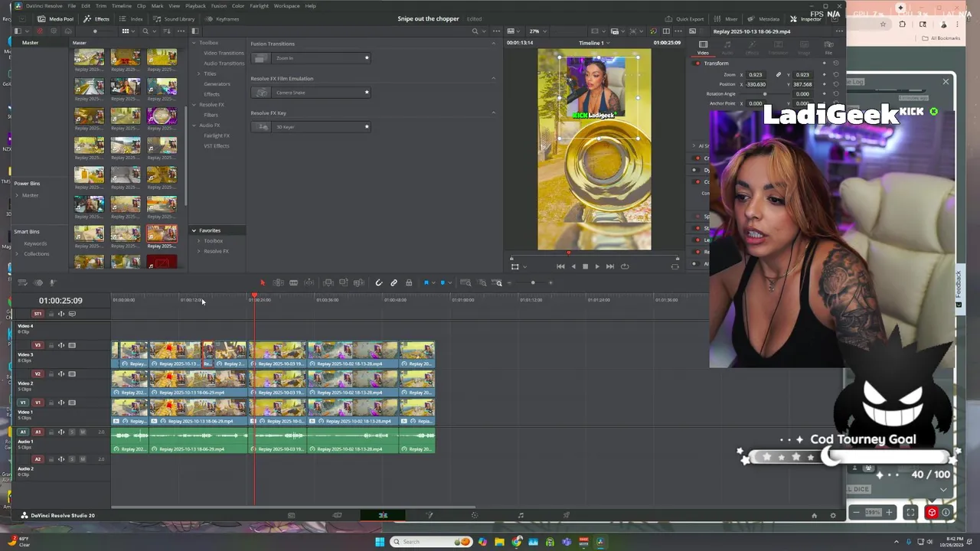Open media pool search icon
Image resolution: width=980 pixels, height=551 pixels.
145,31
